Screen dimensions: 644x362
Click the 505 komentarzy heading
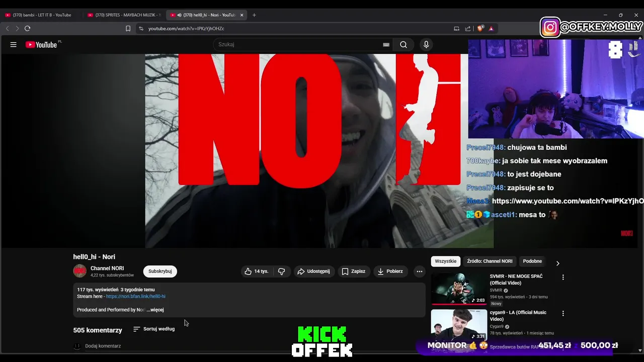(x=98, y=330)
